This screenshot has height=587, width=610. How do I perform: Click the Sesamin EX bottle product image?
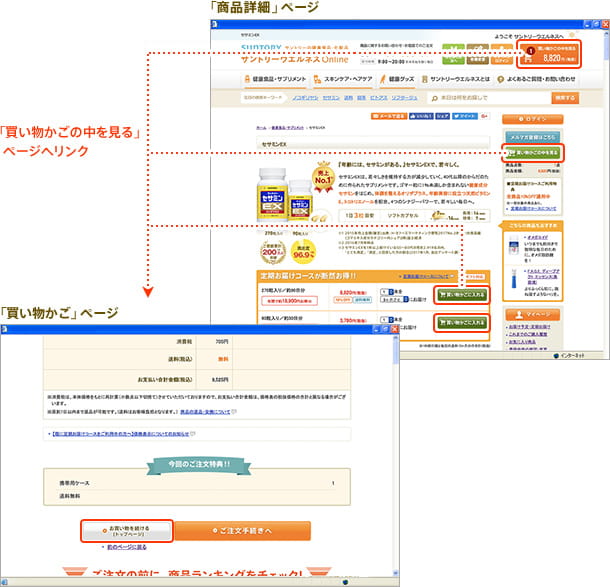tap(284, 195)
